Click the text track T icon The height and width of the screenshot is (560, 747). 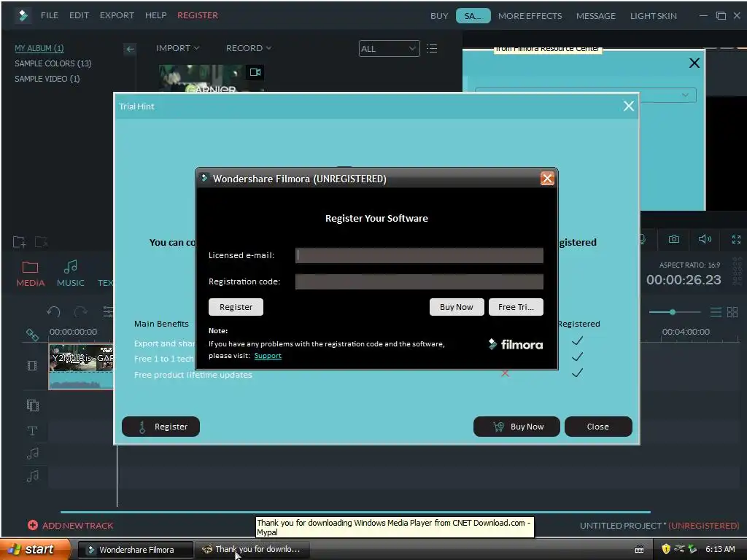click(x=32, y=431)
